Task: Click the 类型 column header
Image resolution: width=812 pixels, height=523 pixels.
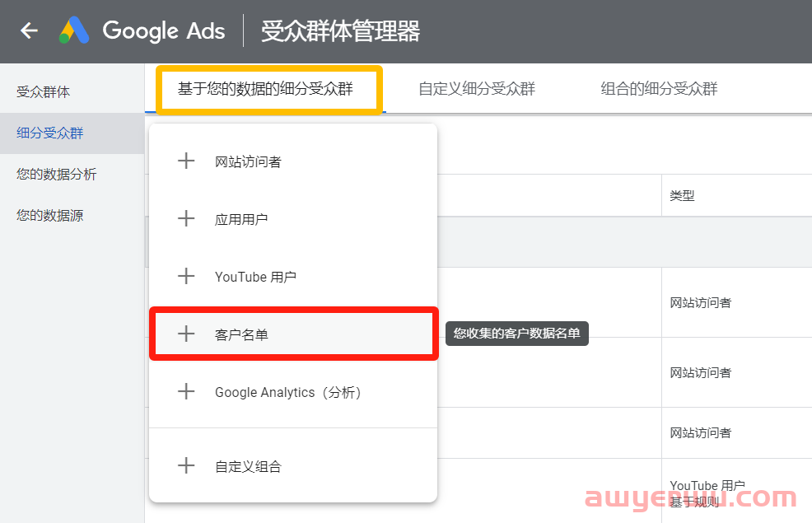Action: [682, 196]
